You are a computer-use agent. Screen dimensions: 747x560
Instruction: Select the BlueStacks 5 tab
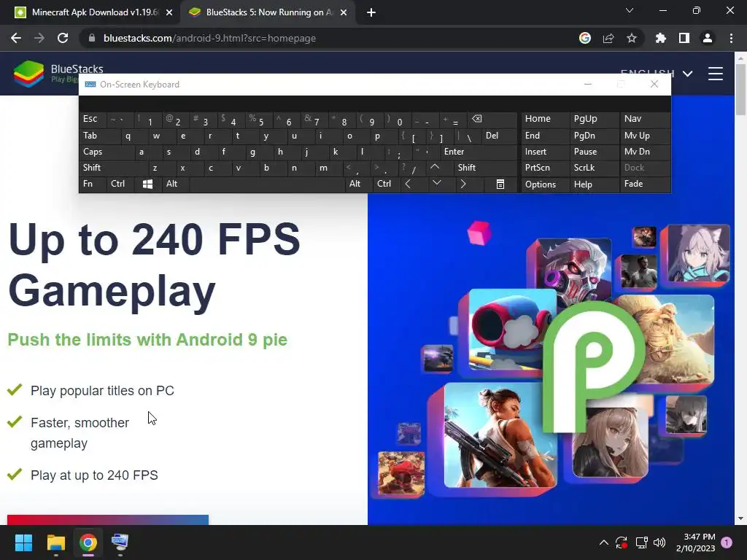tap(267, 12)
